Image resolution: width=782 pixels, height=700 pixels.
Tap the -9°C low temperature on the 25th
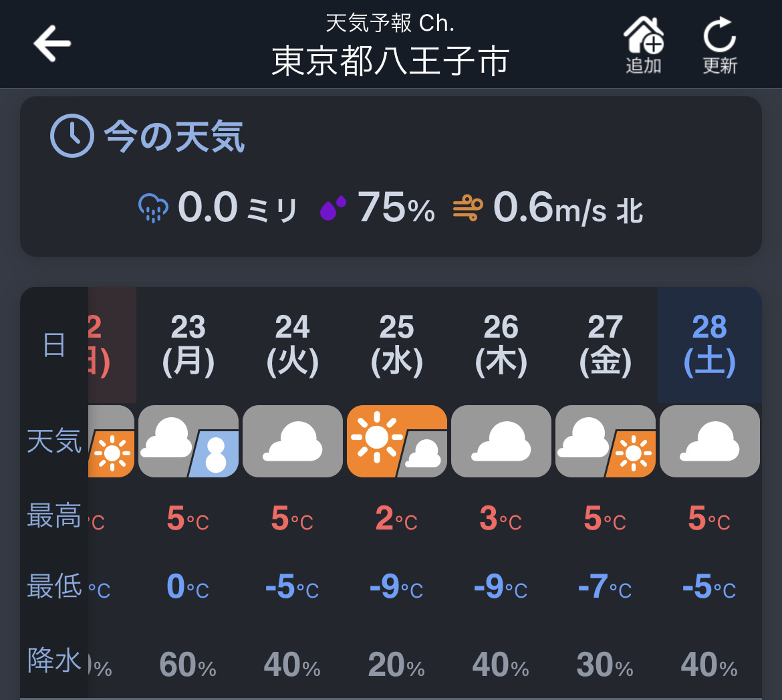coord(397,587)
